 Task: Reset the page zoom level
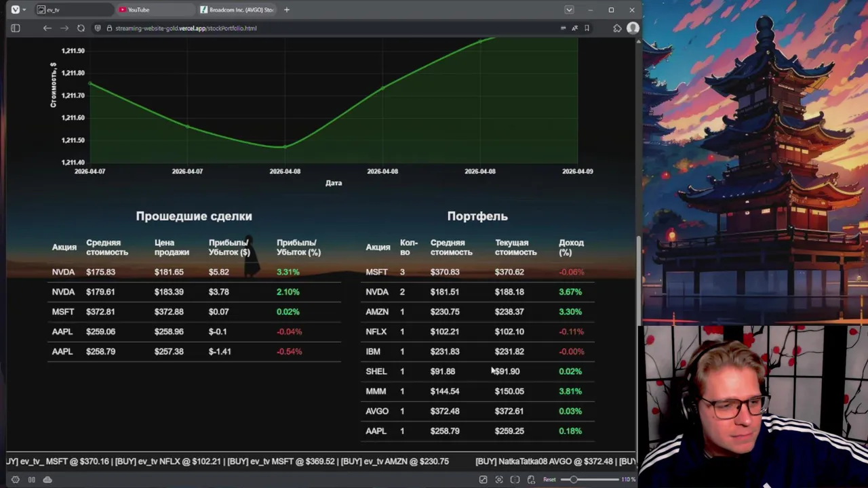tap(549, 479)
